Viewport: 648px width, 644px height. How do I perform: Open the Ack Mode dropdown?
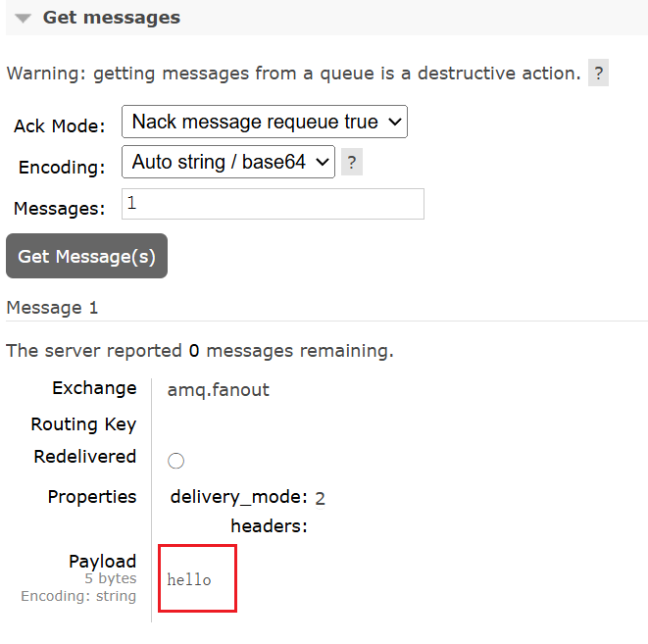[x=264, y=123]
